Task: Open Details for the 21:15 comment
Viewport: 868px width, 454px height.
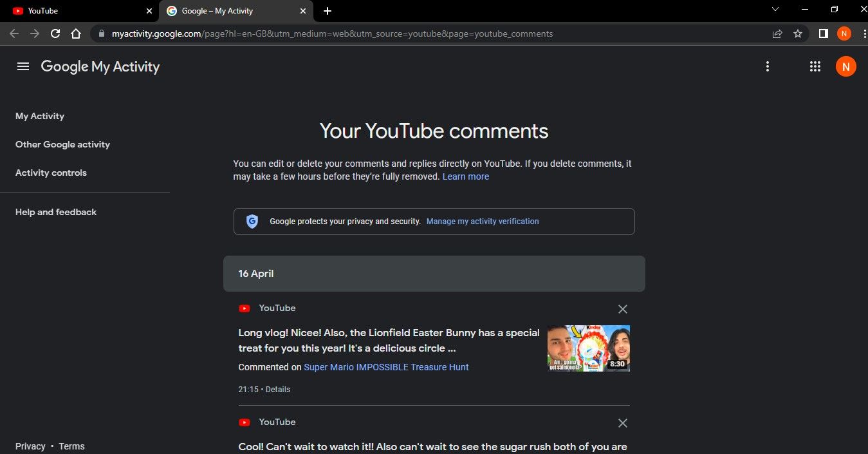Action: tap(278, 390)
